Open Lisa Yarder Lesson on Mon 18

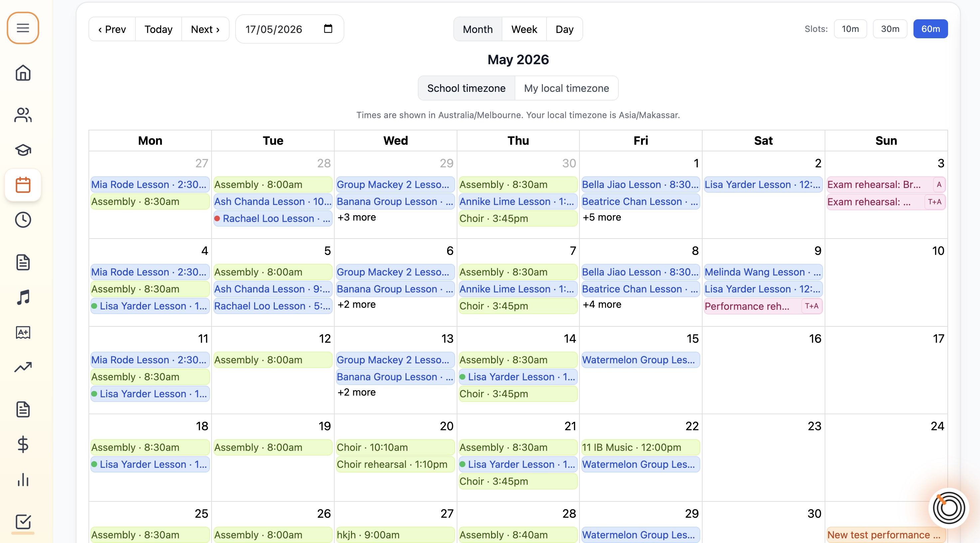pyautogui.click(x=150, y=464)
